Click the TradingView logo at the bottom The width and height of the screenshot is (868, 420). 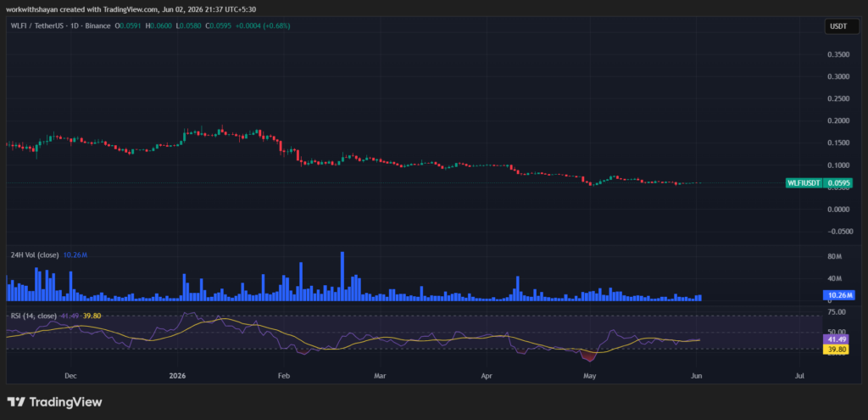coord(54,402)
